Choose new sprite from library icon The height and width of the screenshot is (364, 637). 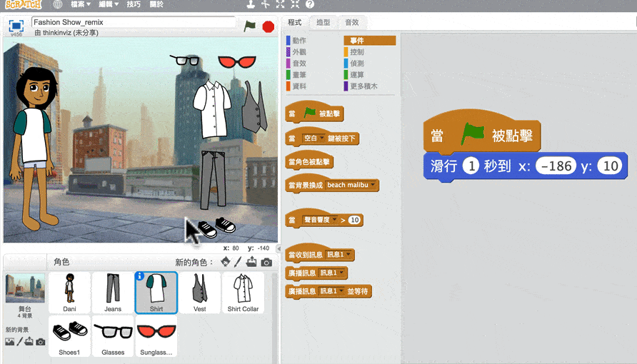[226, 262]
